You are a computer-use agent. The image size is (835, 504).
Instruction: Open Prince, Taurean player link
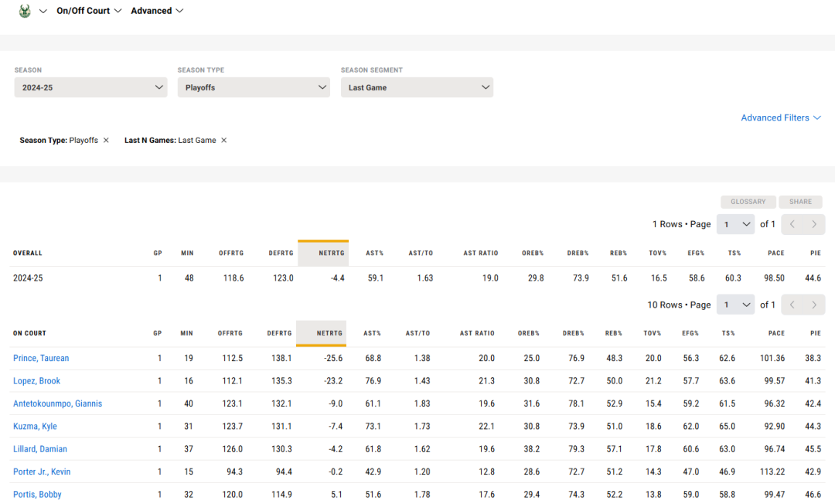click(41, 358)
